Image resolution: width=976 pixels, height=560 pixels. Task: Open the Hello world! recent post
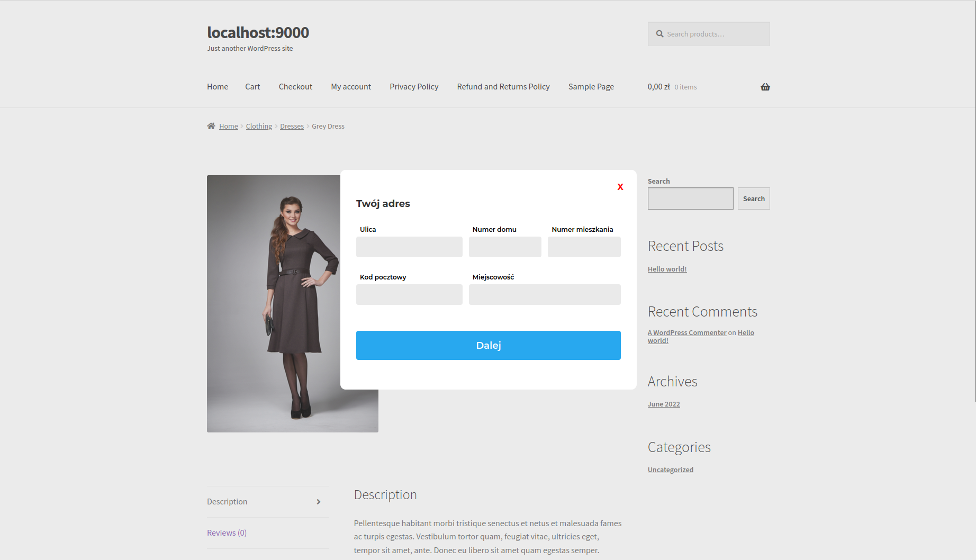667,269
